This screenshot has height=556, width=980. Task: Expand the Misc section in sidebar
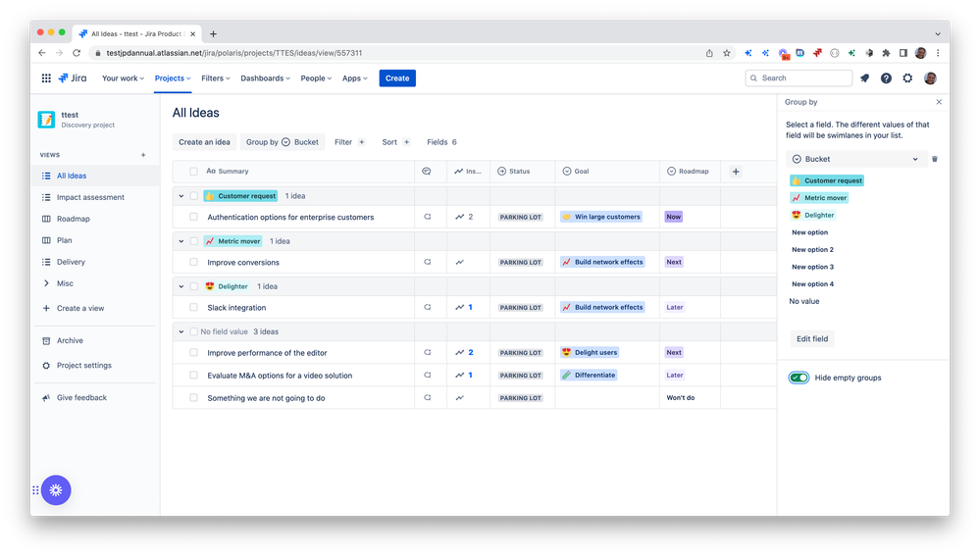tap(46, 283)
